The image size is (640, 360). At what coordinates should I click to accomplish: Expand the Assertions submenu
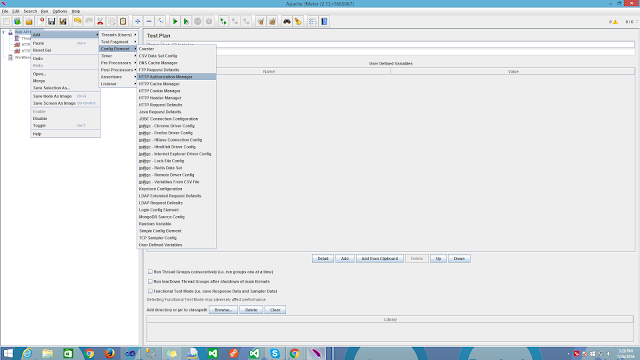[x=118, y=77]
